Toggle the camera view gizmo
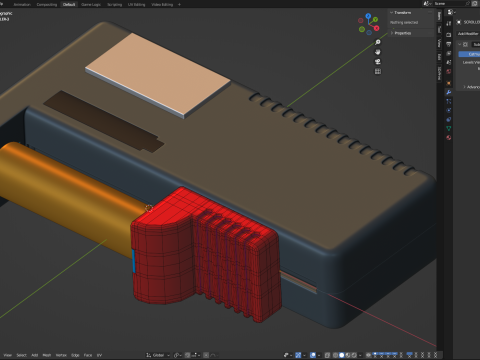The image size is (480, 360). click(x=378, y=62)
